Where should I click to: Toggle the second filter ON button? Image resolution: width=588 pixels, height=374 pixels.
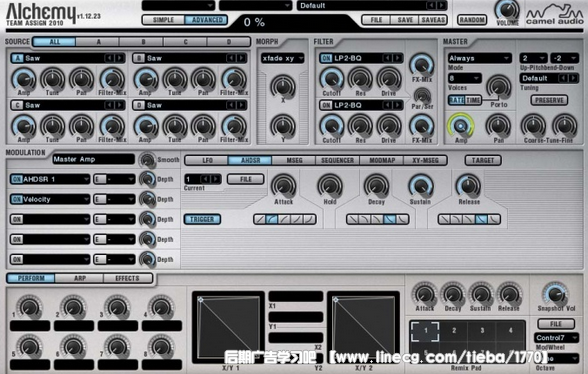(x=326, y=105)
